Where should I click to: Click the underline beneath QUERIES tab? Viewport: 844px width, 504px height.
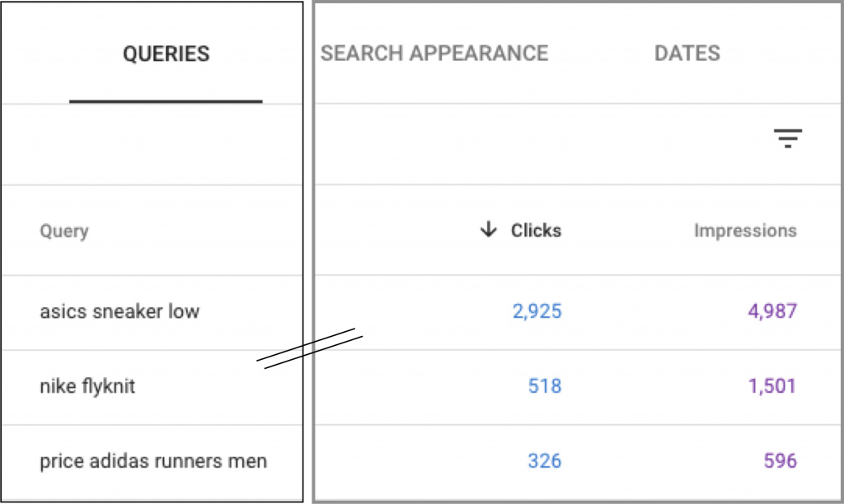(x=166, y=101)
